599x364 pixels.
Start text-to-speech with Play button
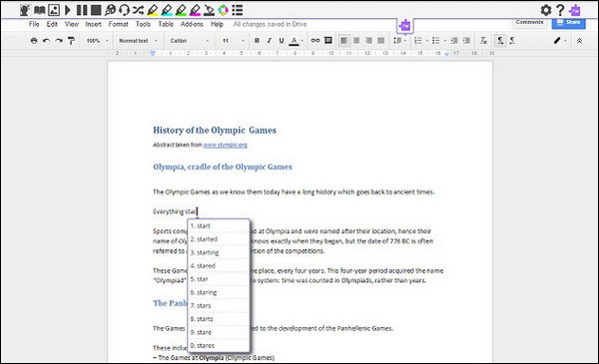pyautogui.click(x=68, y=10)
